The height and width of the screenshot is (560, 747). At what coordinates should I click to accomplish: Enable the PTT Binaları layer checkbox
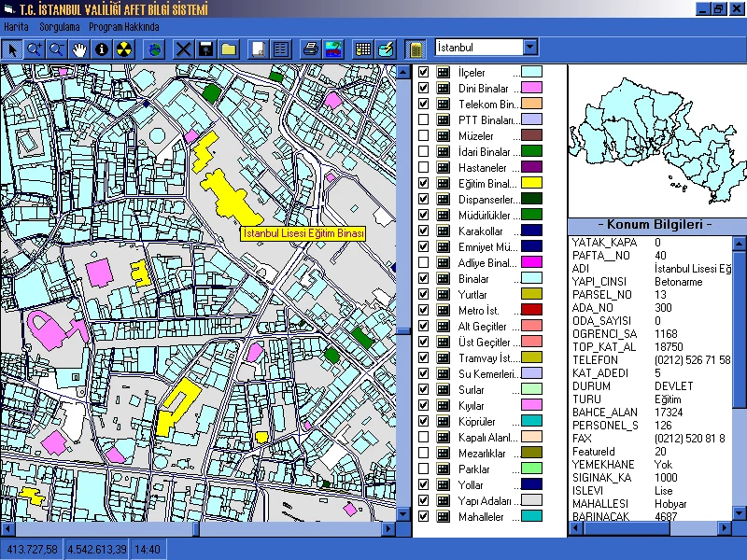pyautogui.click(x=423, y=119)
